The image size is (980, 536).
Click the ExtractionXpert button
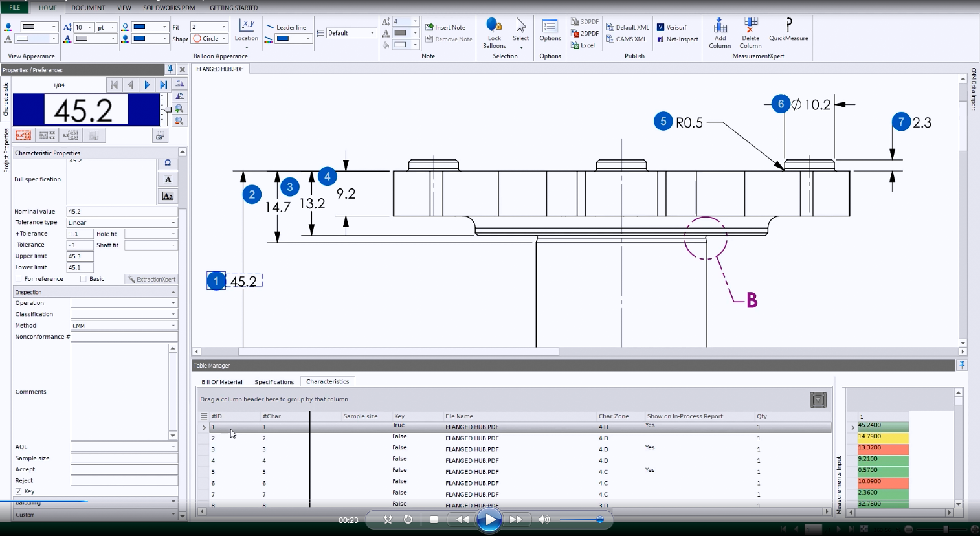click(x=151, y=279)
